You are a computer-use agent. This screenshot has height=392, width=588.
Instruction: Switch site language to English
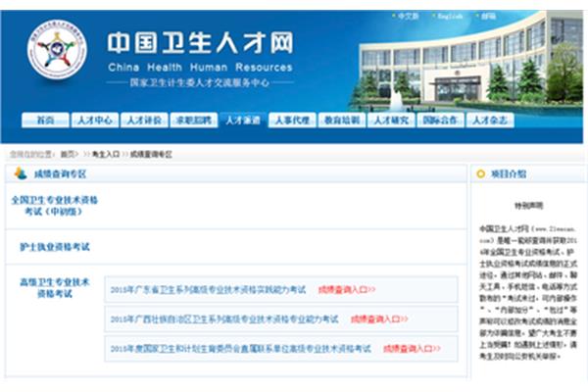tap(450, 16)
